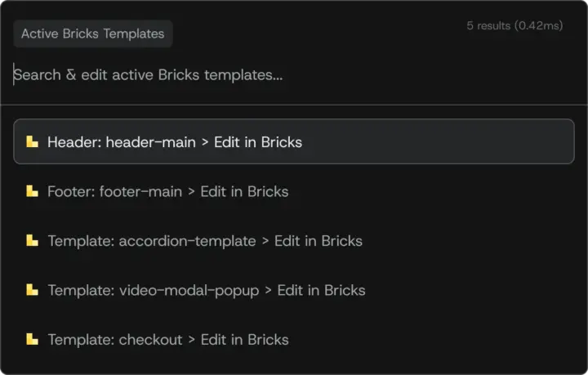Choose the "Template: video-modal-popup" result name
Image resolution: width=588 pixels, height=375 pixels.
(153, 290)
